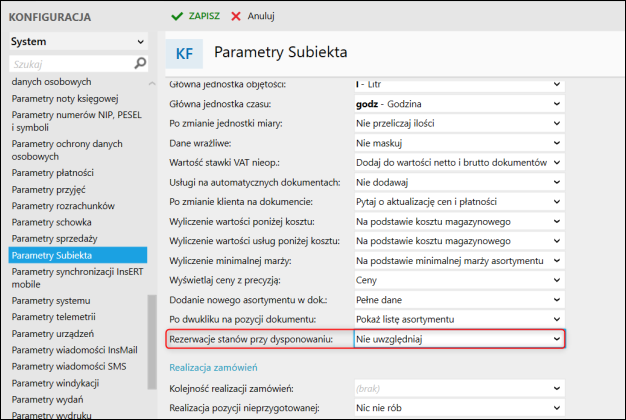Screen dimensions: 626x420
Task: Open Główna jednostka czasu dropdown
Action: click(x=460, y=104)
